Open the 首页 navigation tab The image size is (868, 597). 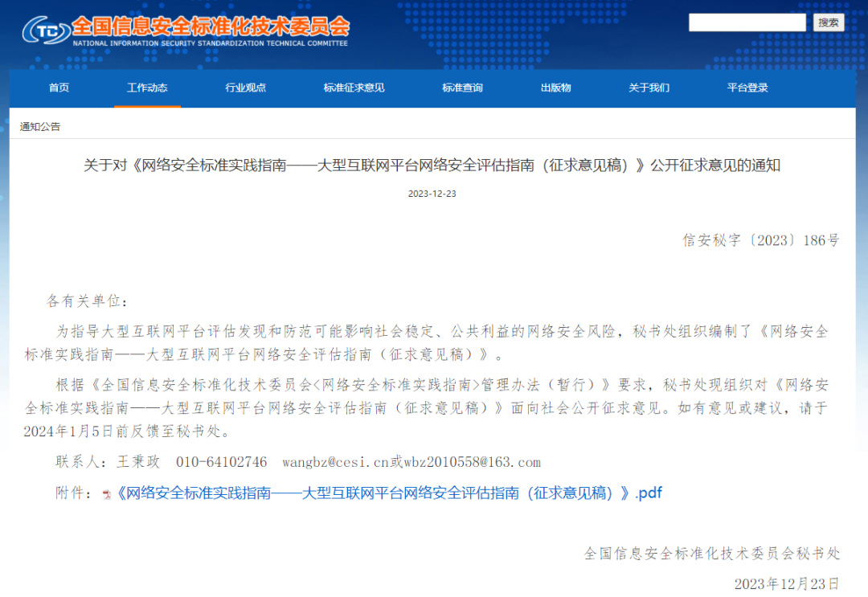click(59, 88)
